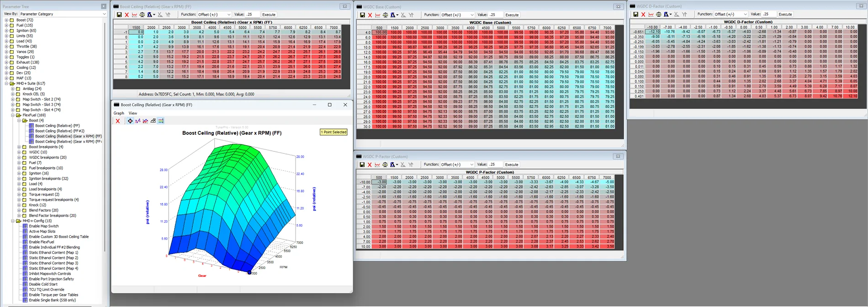Click Execute in WGDC P-Factor window
Screen dimensions: 868x307
click(x=512, y=164)
